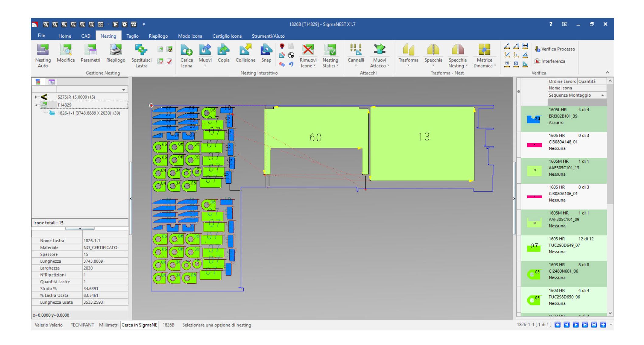Click the blue plus add sheet button

(603, 325)
